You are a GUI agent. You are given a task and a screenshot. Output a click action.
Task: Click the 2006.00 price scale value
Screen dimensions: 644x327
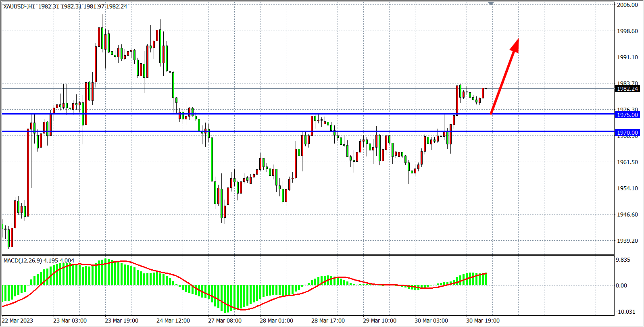tap(627, 5)
